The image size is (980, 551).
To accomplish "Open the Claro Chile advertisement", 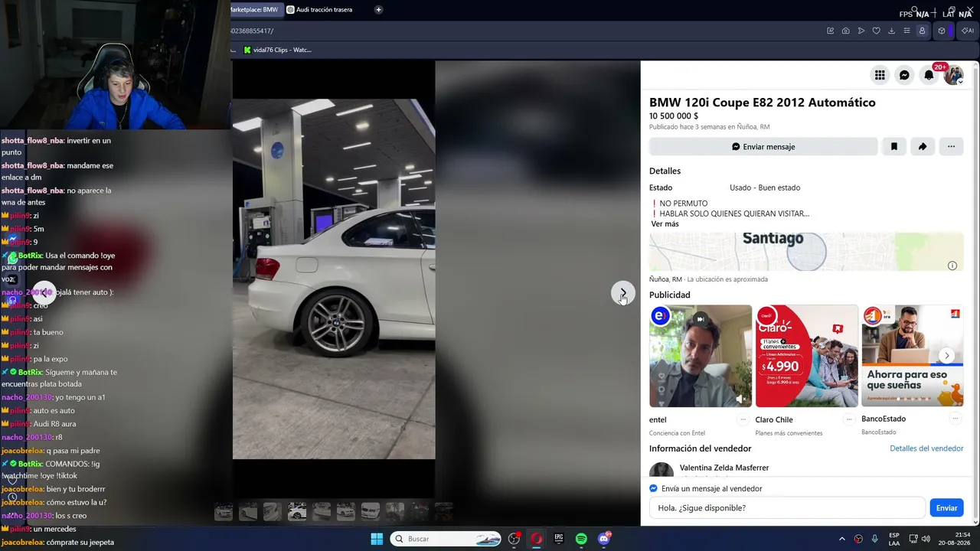I will pos(806,356).
